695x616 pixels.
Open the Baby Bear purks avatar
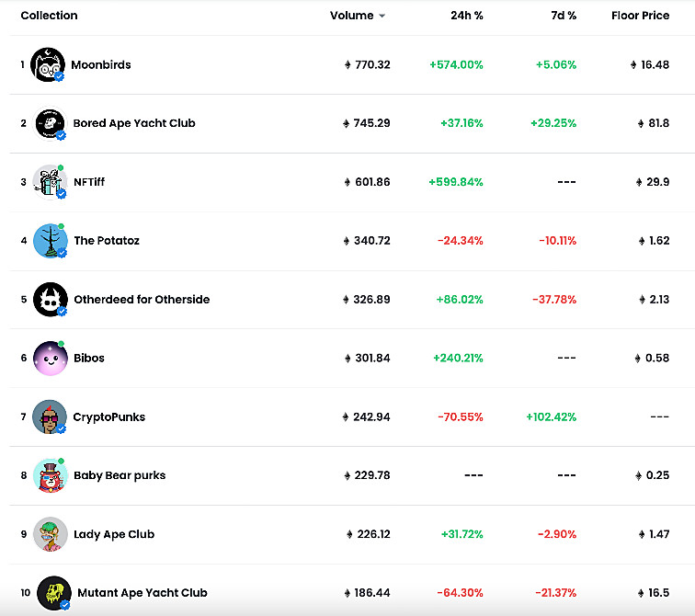pyautogui.click(x=51, y=475)
